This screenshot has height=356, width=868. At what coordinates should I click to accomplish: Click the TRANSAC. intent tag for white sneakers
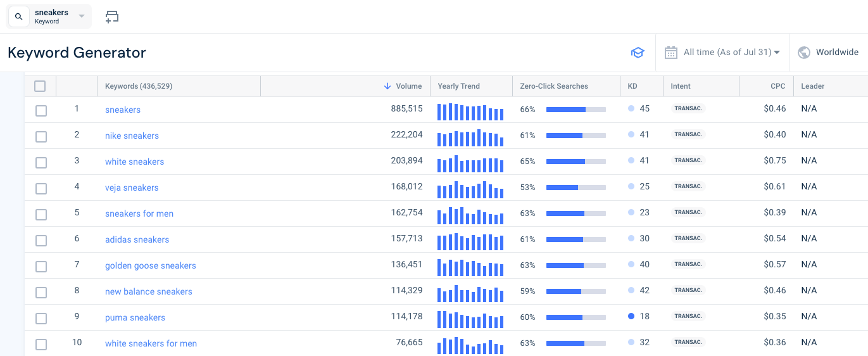[688, 160]
